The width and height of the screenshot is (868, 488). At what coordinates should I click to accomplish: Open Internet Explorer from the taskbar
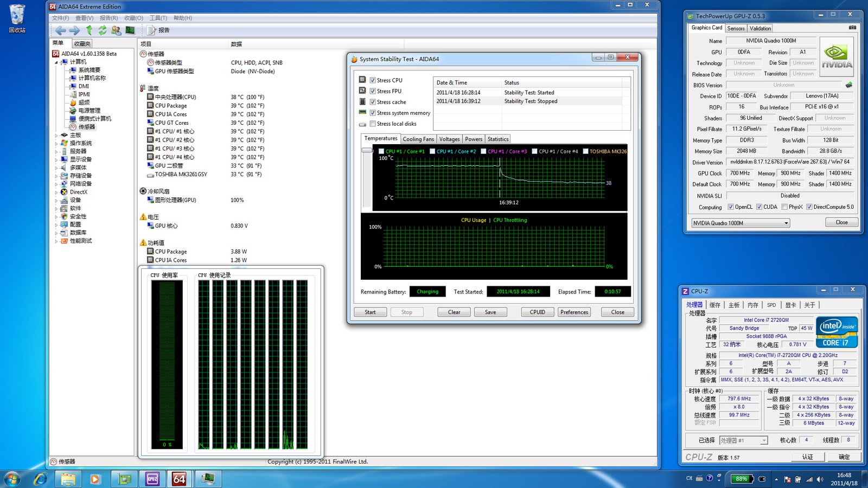[x=40, y=479]
